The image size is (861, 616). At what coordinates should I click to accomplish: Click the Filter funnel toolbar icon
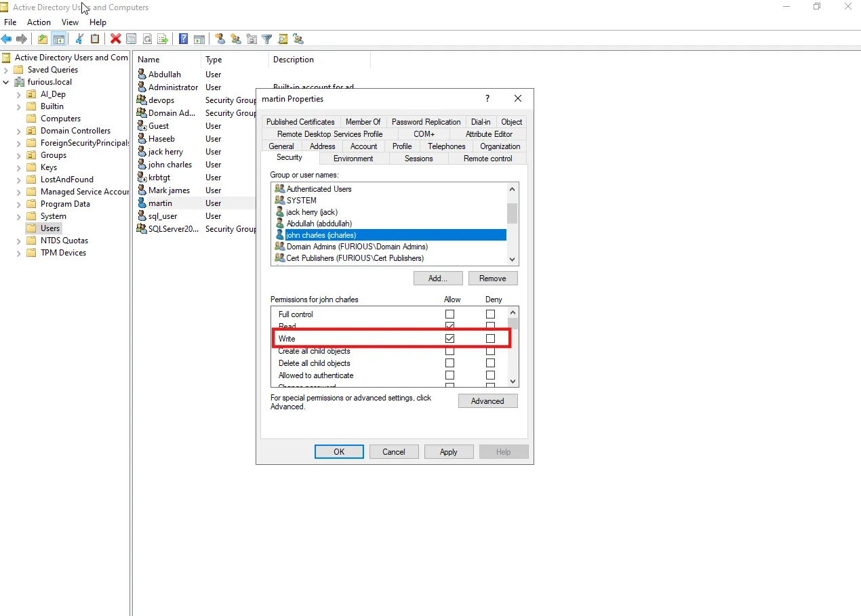pos(267,39)
